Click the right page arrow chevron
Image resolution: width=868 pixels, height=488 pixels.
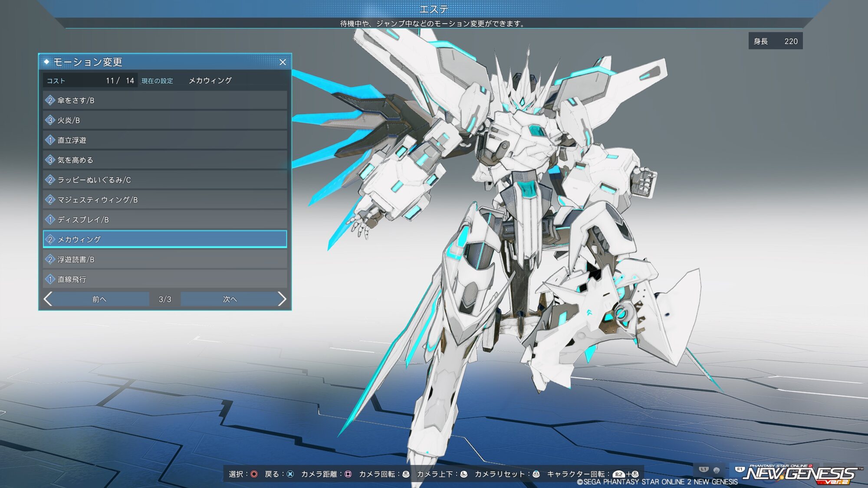tap(282, 299)
